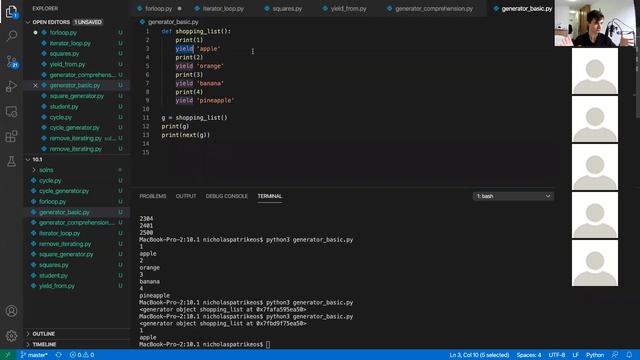Screen dimensions: 640x360
Task: Open cycle_generator.py in Open Editors
Action: pyautogui.click(x=74, y=128)
